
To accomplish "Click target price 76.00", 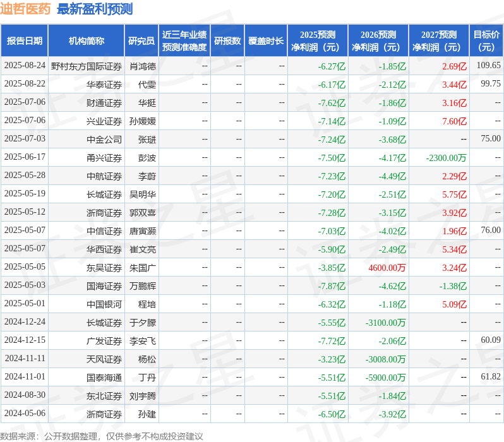I will 491,230.
